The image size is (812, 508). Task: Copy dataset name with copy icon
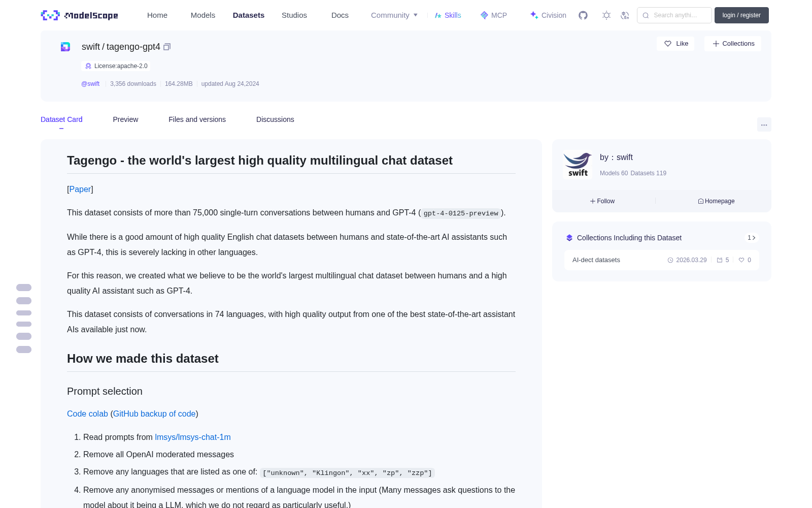pyautogui.click(x=167, y=47)
